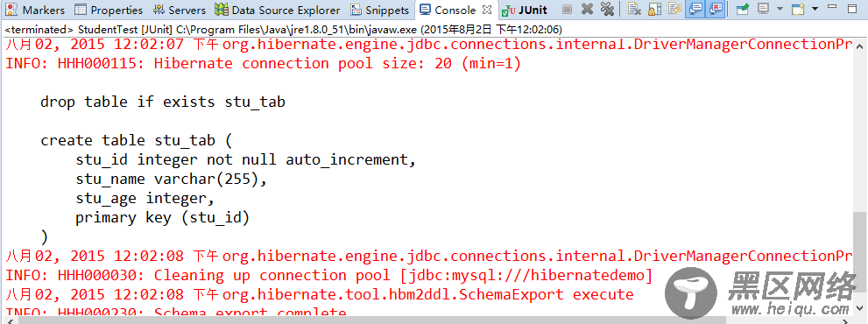Click the Servers tab icon
Image resolution: width=868 pixels, height=324 pixels.
[159, 10]
